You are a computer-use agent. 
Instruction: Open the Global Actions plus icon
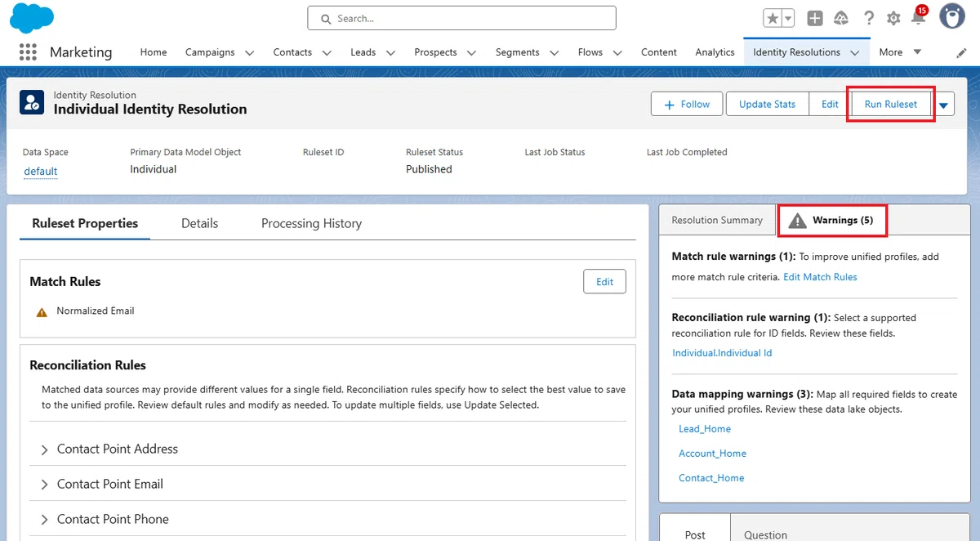(x=814, y=18)
